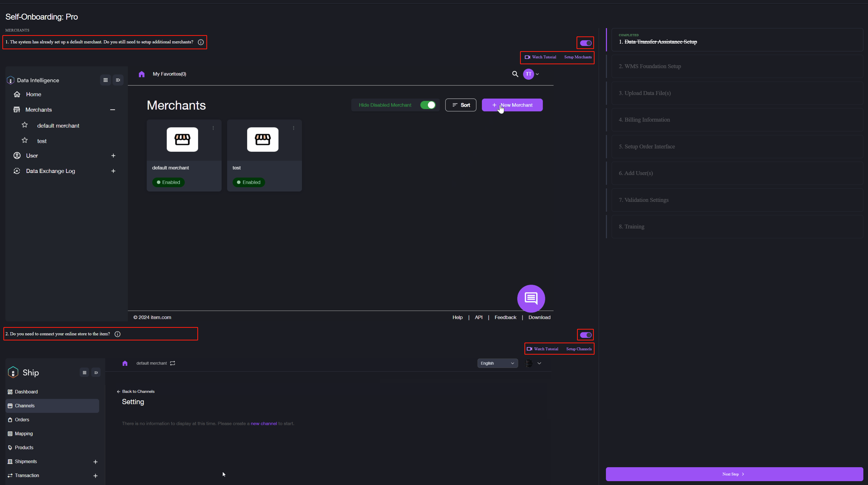Viewport: 868px width, 485px height.
Task: Disable the Hide Disabled Merchant toggle
Action: (x=428, y=105)
